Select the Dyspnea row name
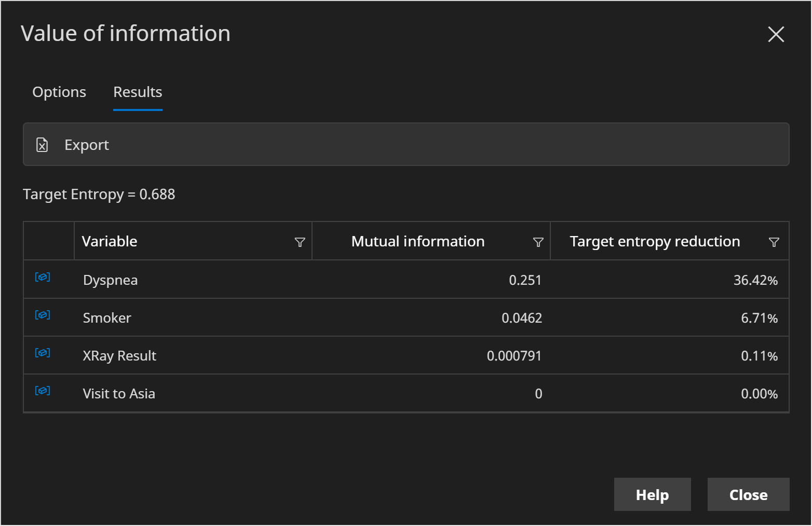 coord(111,280)
